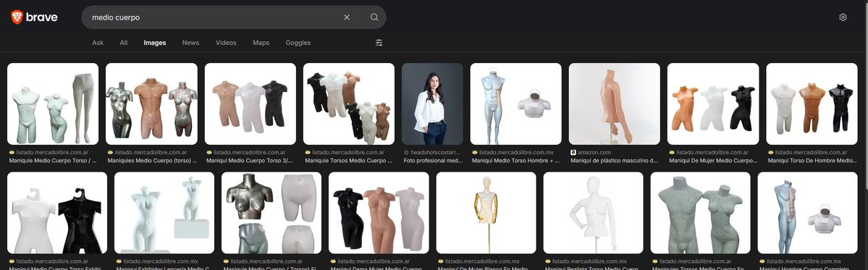The image size is (868, 270).
Task: Open the speckled gray torsos thumbnail
Action: point(700,213)
